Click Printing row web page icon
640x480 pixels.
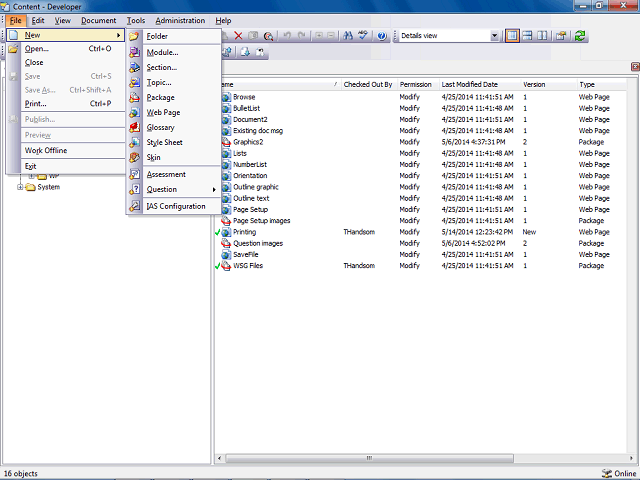click(x=226, y=232)
